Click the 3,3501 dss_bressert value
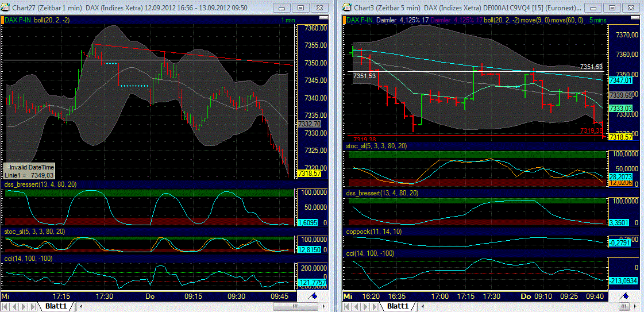Screen dimensions: 644x312 pyautogui.click(x=618, y=222)
